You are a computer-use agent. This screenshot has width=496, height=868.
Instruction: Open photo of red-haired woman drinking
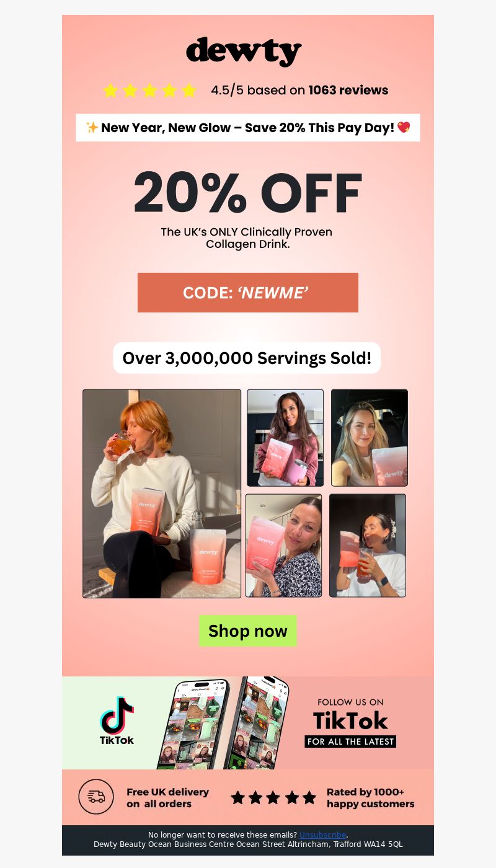162,494
